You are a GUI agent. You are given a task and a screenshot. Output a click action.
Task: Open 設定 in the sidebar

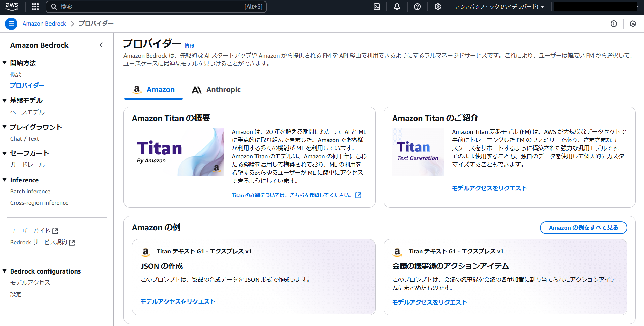coord(16,294)
